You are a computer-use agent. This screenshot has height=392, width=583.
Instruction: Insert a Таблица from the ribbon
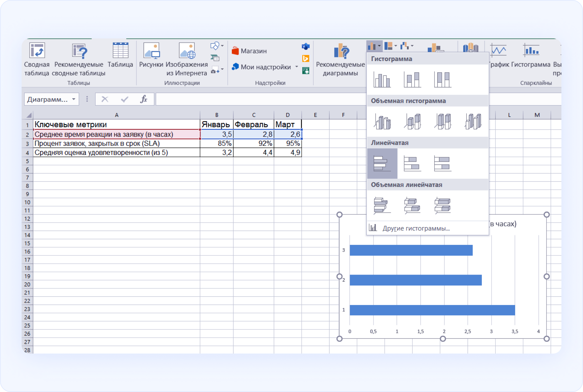pos(120,51)
